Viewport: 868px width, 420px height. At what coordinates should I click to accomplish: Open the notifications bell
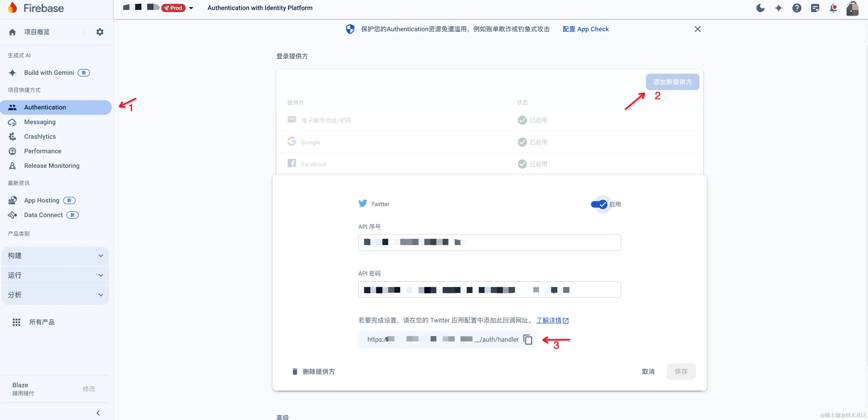tap(833, 8)
